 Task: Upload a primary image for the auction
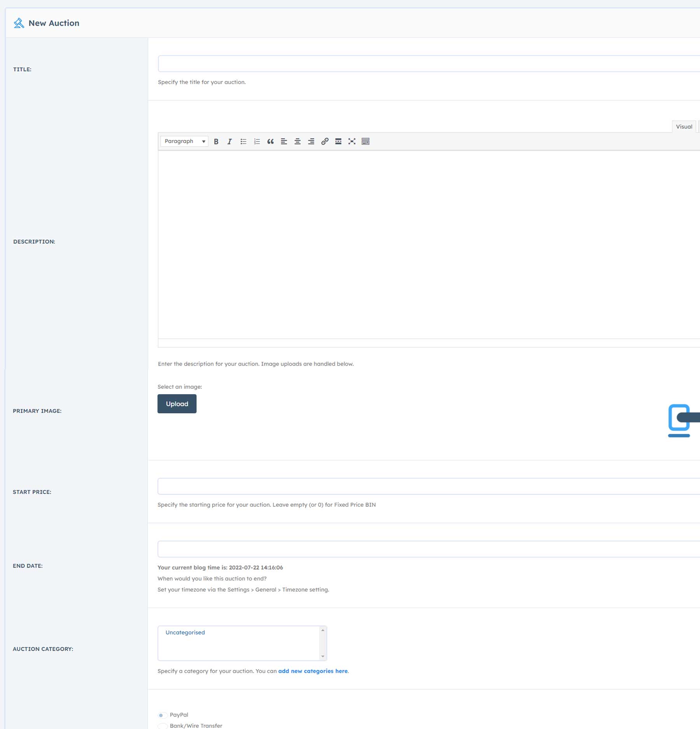point(177,404)
